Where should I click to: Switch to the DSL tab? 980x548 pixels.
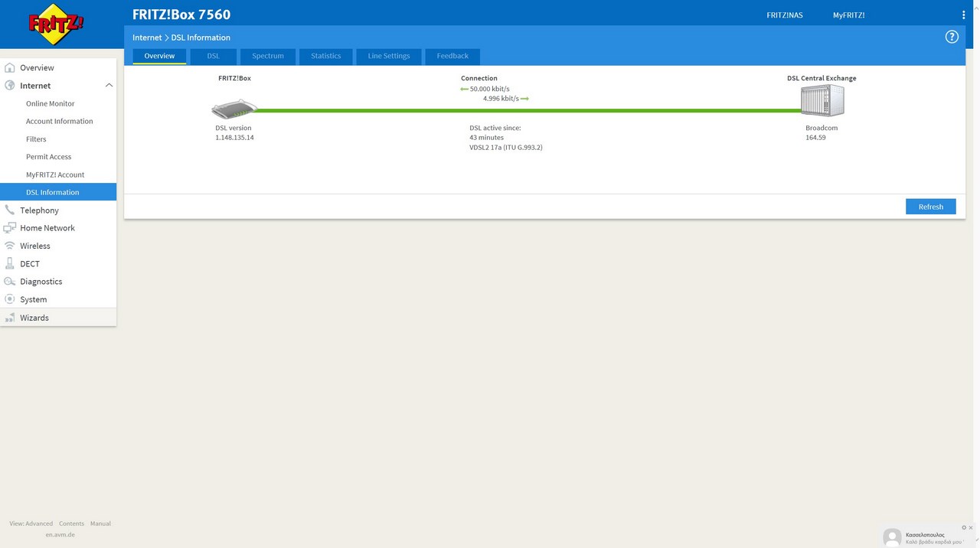coord(213,56)
